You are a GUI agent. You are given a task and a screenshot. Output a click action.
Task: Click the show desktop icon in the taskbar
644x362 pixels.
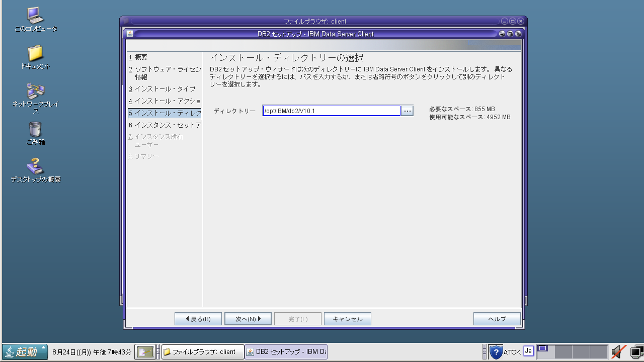pyautogui.click(x=145, y=352)
